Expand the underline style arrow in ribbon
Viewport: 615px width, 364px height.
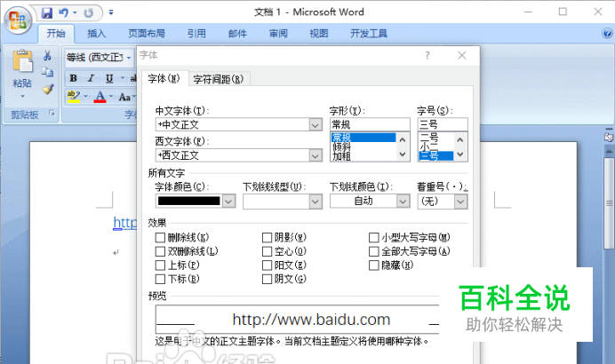(122, 78)
